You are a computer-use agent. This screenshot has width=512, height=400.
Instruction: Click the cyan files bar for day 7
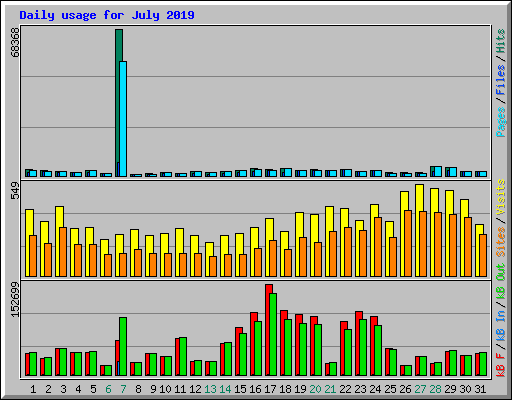click(x=123, y=119)
